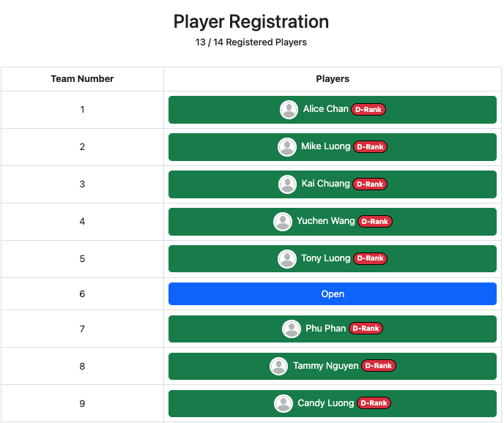The height and width of the screenshot is (423, 504).
Task: Click the Player Registration heading
Action: click(251, 22)
